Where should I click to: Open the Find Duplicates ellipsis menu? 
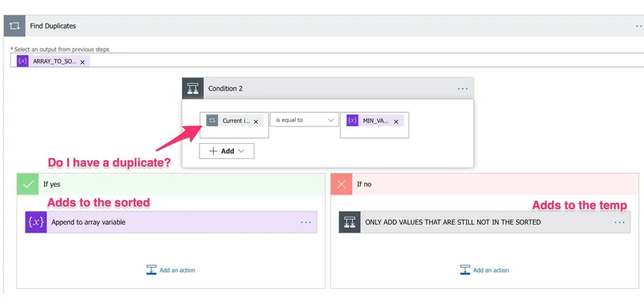638,26
